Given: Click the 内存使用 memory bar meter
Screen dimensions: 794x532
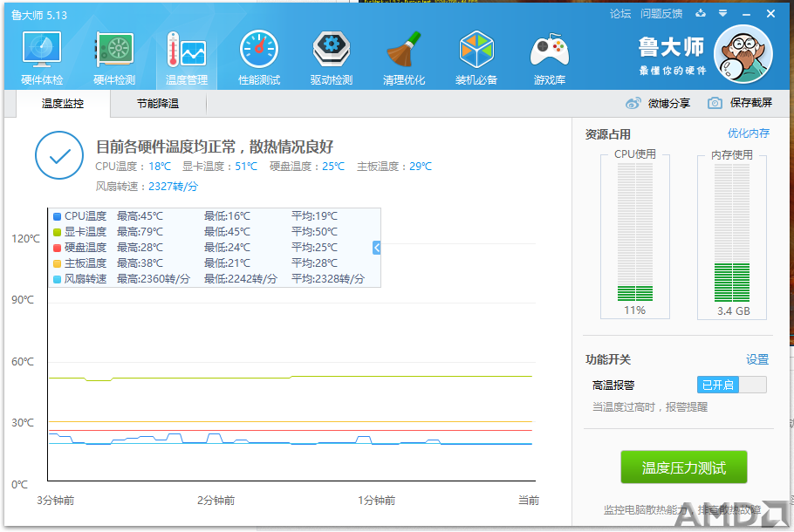Looking at the screenshot, I should pyautogui.click(x=732, y=232).
